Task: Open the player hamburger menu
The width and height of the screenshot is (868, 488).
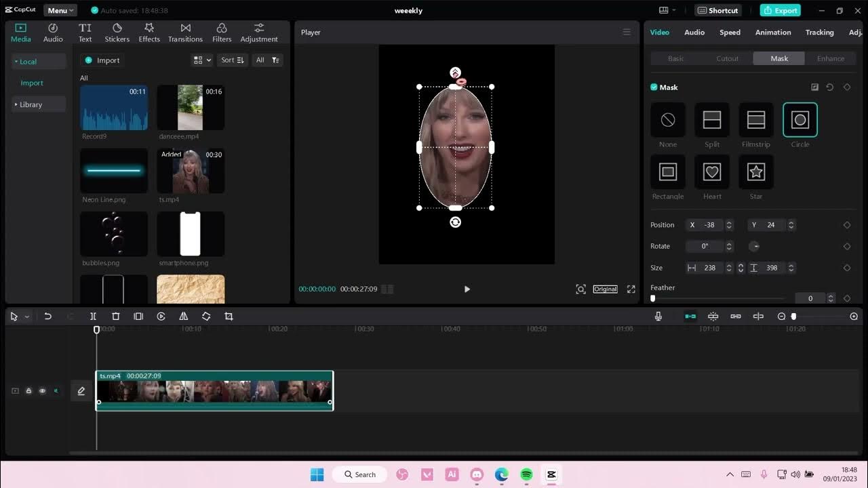Action: click(x=627, y=32)
